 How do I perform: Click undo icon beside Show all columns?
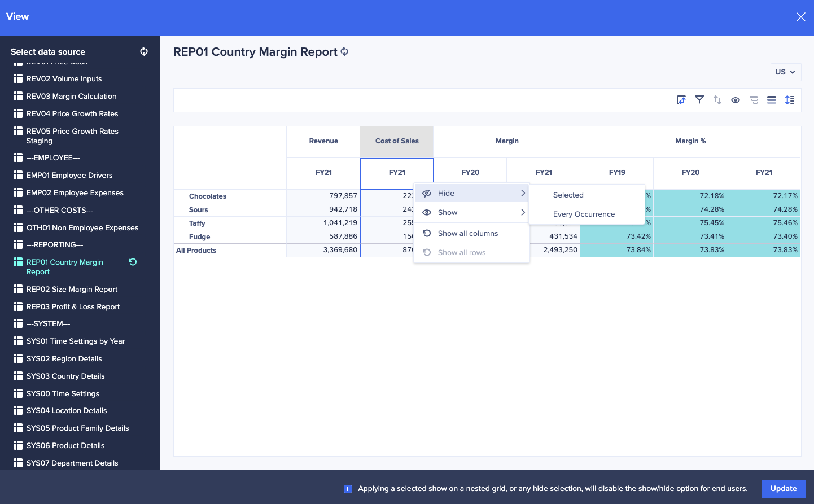[427, 233]
